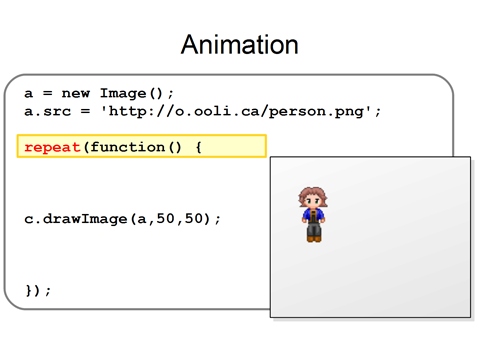The height and width of the screenshot is (360, 480).
Task: Select the sprite's brown hair
Action: pyautogui.click(x=313, y=195)
